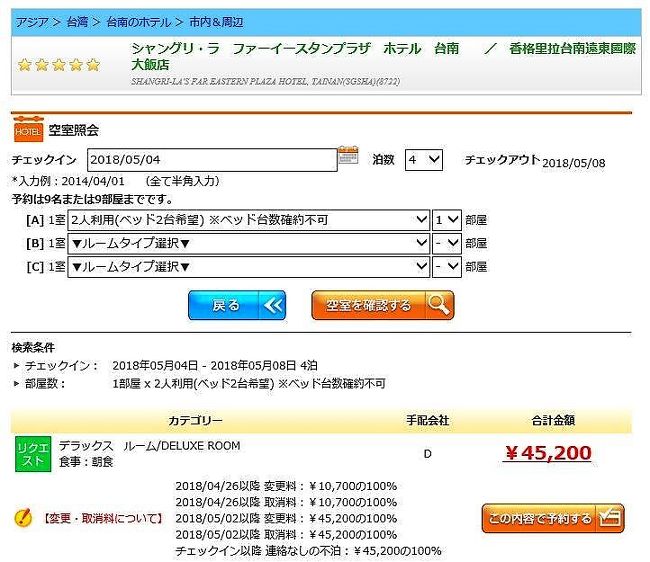Click the ¥45,200 total price link

[x=548, y=453]
